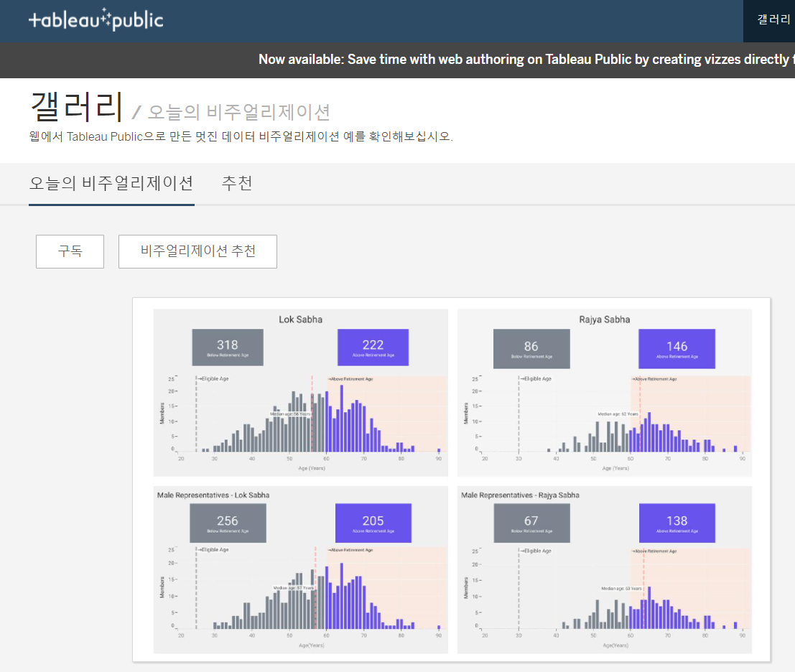Click the 146 Above Retirement Age box
795x672 pixels.
677,349
